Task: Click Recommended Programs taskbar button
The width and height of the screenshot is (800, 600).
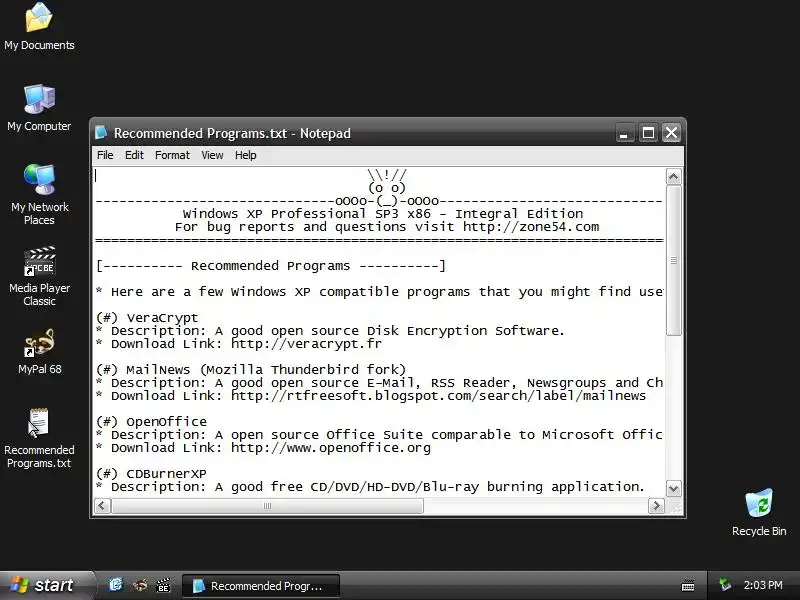Action: (x=261, y=586)
